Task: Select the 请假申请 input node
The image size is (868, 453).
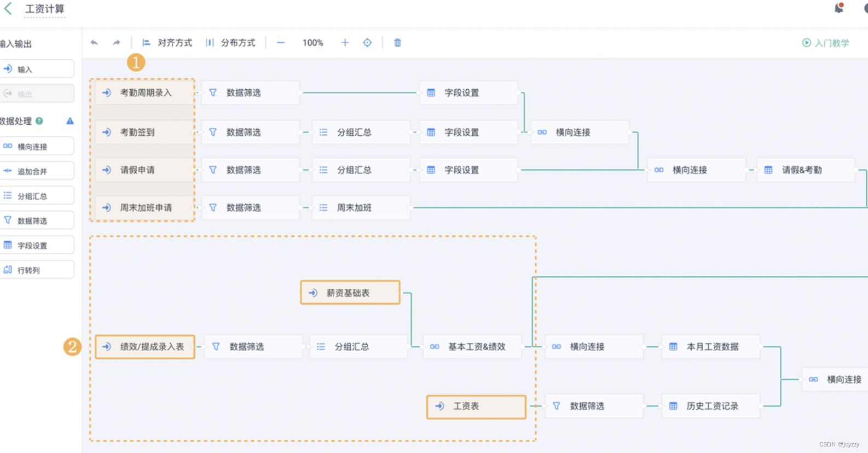Action: pos(144,170)
